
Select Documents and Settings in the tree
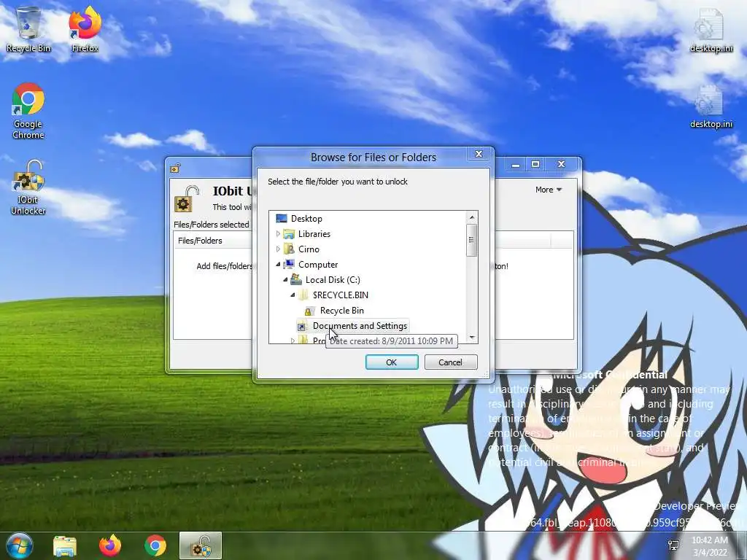pos(360,326)
